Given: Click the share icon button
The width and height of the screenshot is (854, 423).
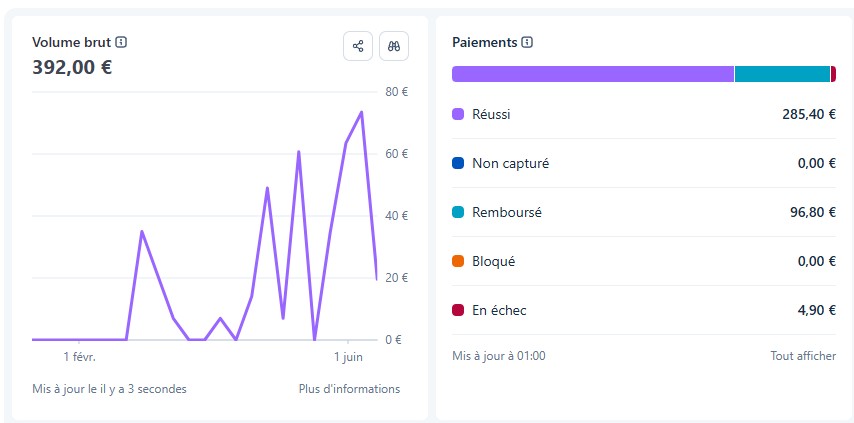Looking at the screenshot, I should pyautogui.click(x=358, y=46).
